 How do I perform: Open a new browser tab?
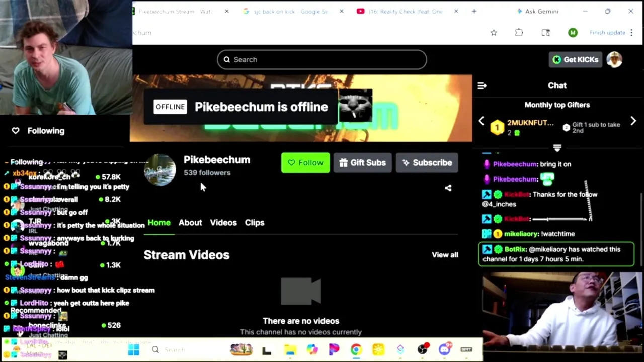474,11
